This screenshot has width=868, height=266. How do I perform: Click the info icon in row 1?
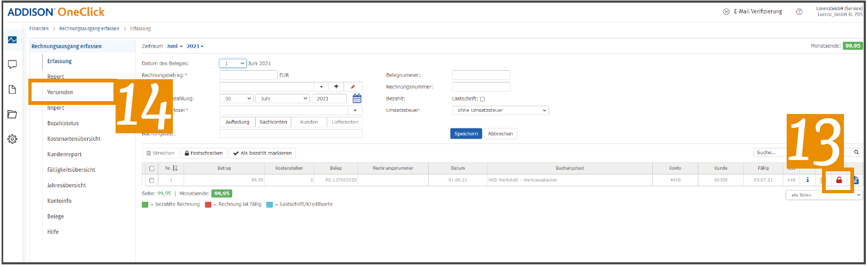point(808,180)
